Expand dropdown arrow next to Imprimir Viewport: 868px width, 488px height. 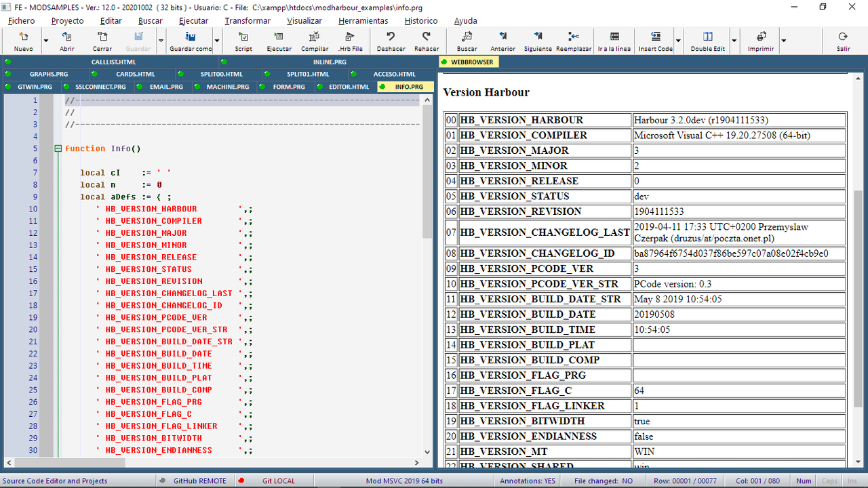(x=784, y=41)
